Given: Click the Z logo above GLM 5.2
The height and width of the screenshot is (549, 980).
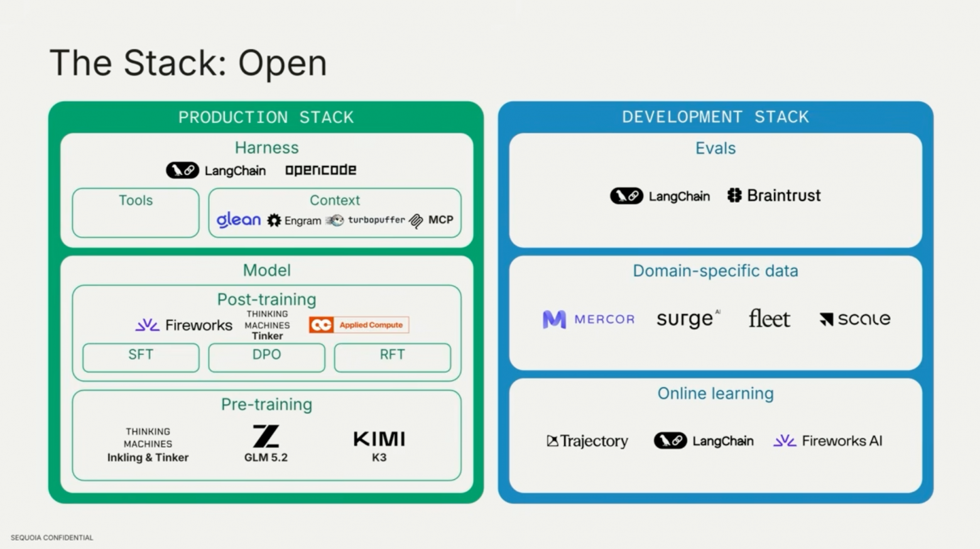Looking at the screenshot, I should click(266, 436).
